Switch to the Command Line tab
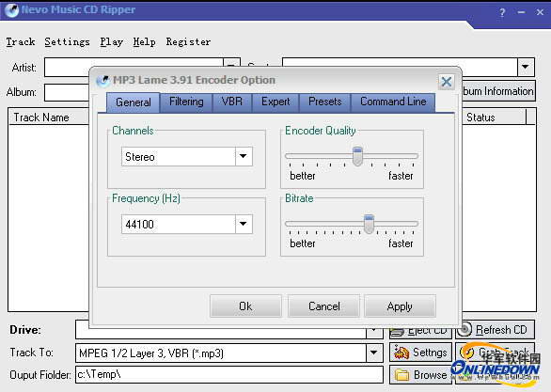Viewport: 551px width, 392px height. tap(393, 102)
